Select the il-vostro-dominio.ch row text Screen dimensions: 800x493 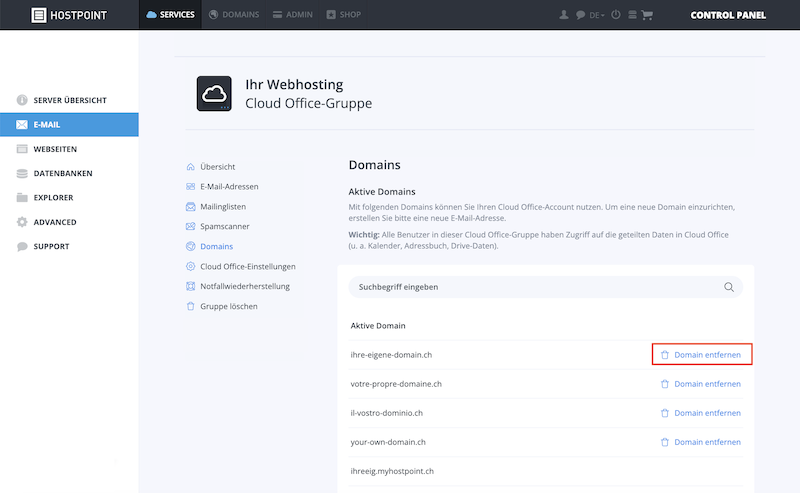[387, 413]
